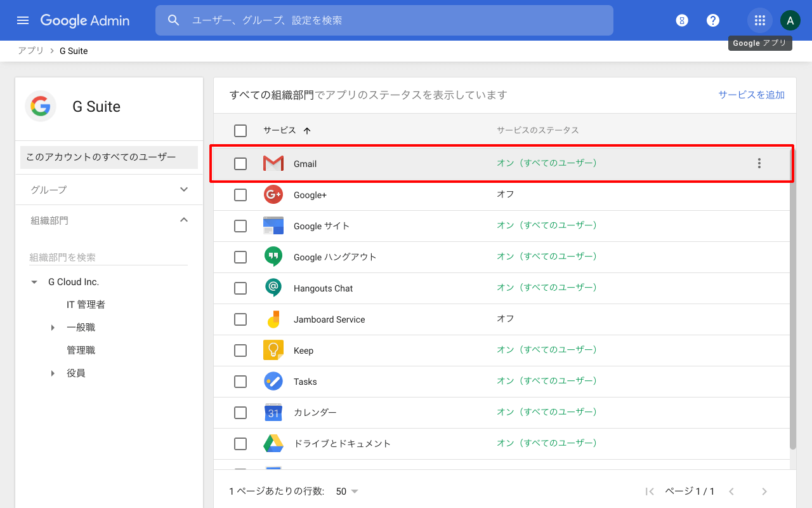The width and height of the screenshot is (812, 508).
Task: Click the G Suite logo icon
Action: (x=41, y=106)
